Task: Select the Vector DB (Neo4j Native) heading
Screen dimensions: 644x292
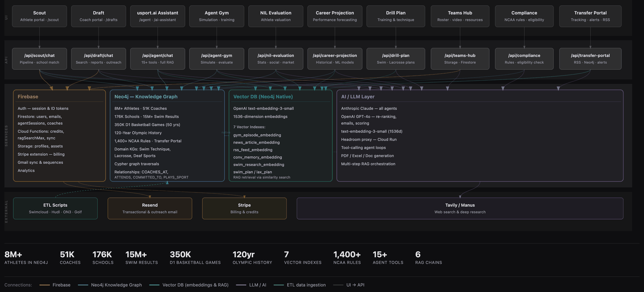Action: [263, 97]
